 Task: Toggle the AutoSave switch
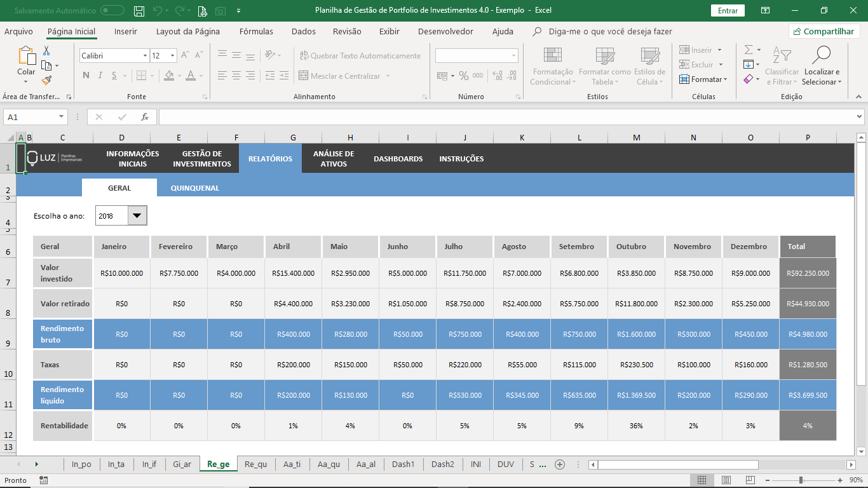(112, 11)
